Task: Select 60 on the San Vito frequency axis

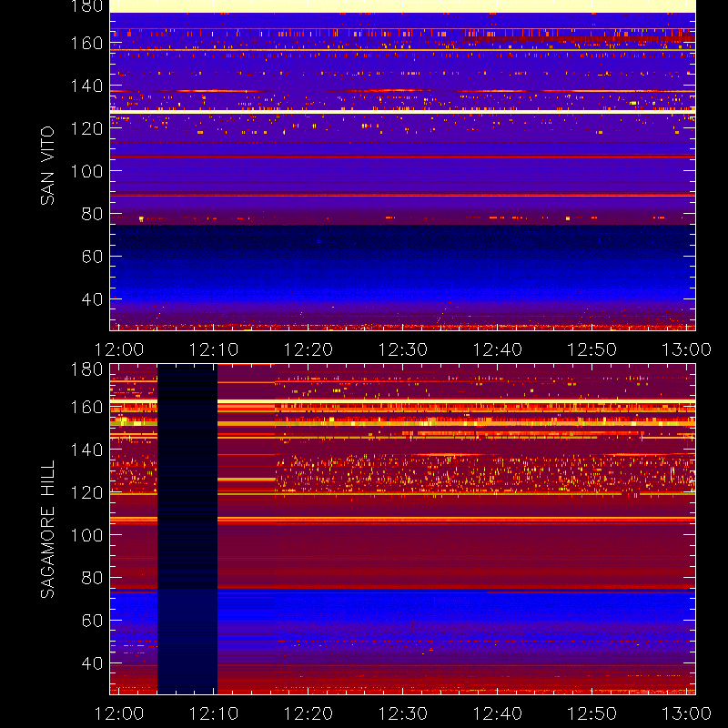Action: [x=92, y=257]
